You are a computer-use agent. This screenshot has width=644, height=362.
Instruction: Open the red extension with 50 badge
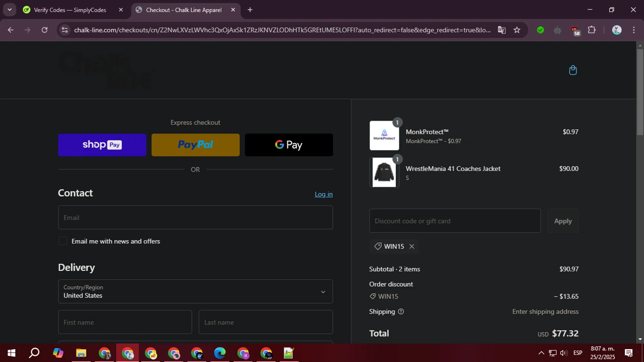pyautogui.click(x=575, y=31)
